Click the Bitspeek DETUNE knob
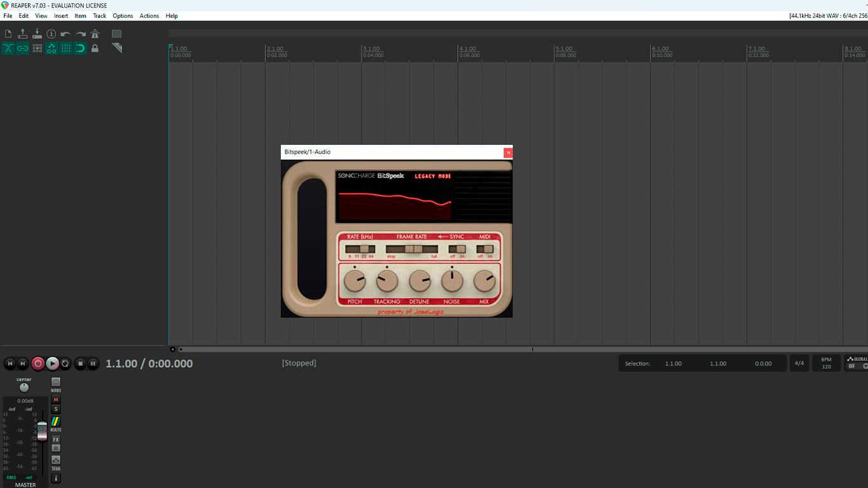 pyautogui.click(x=419, y=281)
